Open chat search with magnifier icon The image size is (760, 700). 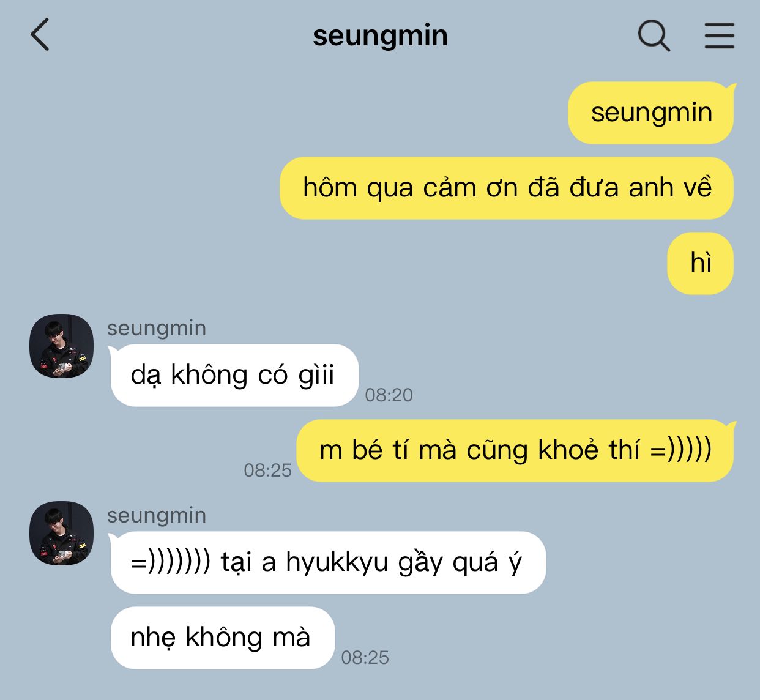pyautogui.click(x=654, y=35)
